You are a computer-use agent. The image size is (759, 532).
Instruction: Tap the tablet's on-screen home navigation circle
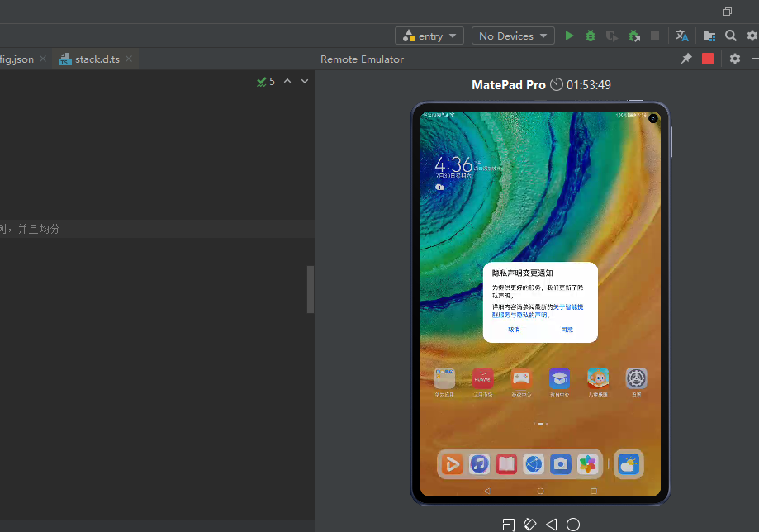540,491
